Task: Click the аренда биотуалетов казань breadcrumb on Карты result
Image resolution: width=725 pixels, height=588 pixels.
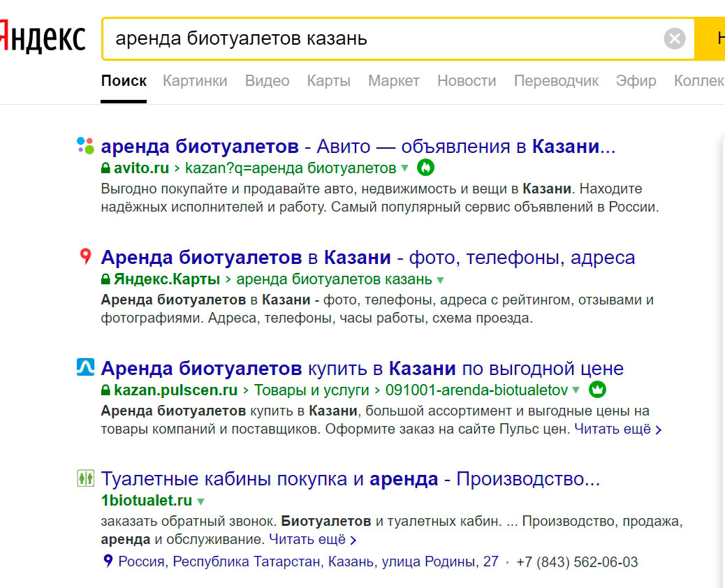Action: tap(335, 279)
